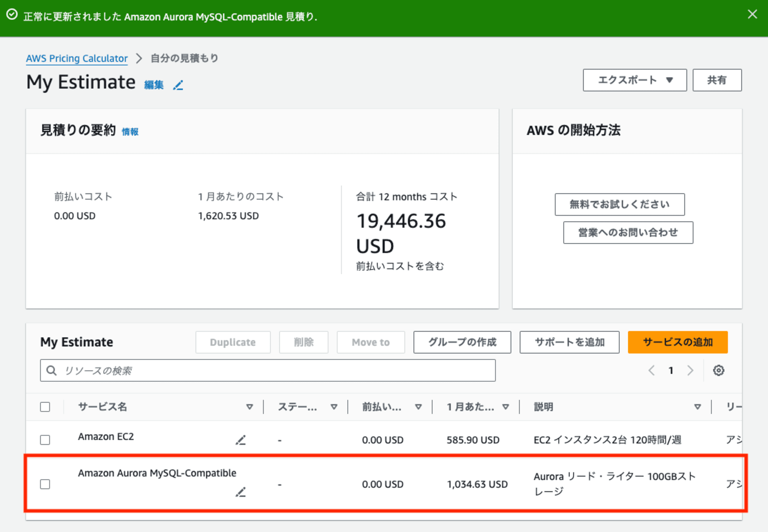This screenshot has width=768, height=532.
Task: Open table preferences gear icon
Action: pyautogui.click(x=719, y=370)
